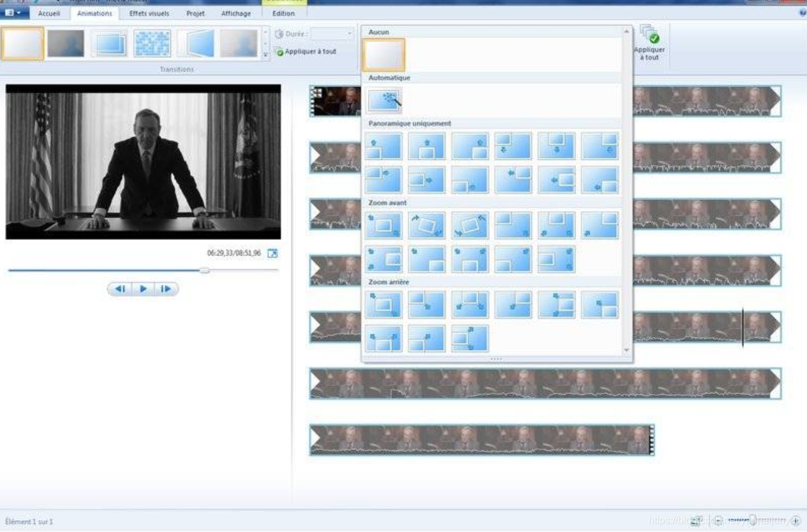Click the '06:29,33/08:51,96' time readout
This screenshot has width=807, height=532.
[x=234, y=253]
